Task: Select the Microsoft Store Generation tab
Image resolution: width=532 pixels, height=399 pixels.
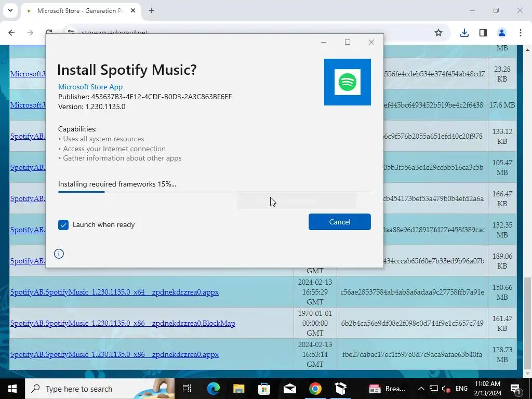Action: (79, 11)
